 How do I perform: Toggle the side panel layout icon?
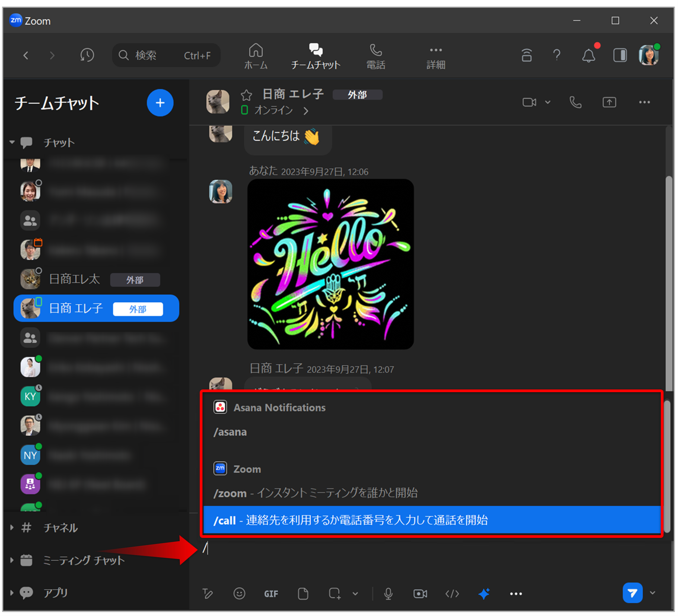pyautogui.click(x=620, y=55)
